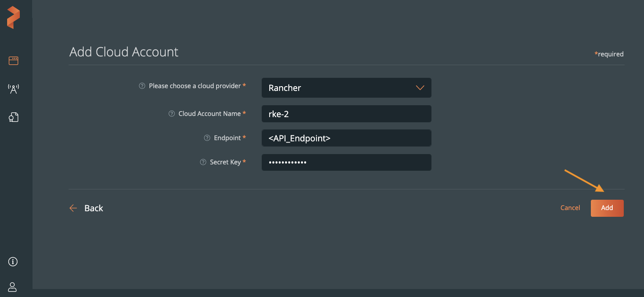Click help icon beside cloud provider label
The height and width of the screenshot is (297, 644).
pyautogui.click(x=142, y=86)
